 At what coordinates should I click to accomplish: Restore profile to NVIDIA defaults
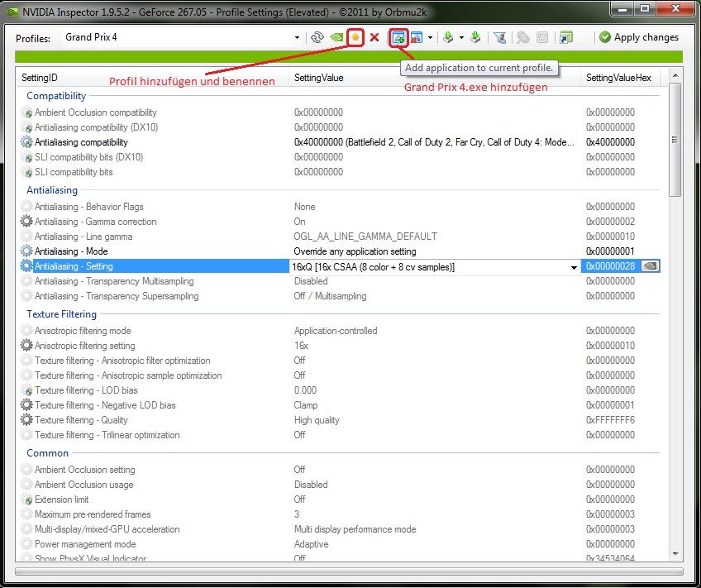[336, 37]
